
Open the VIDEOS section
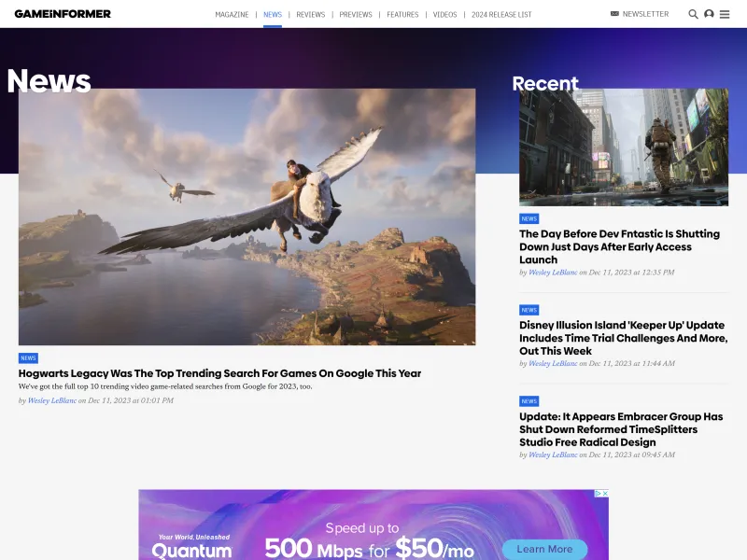(445, 14)
